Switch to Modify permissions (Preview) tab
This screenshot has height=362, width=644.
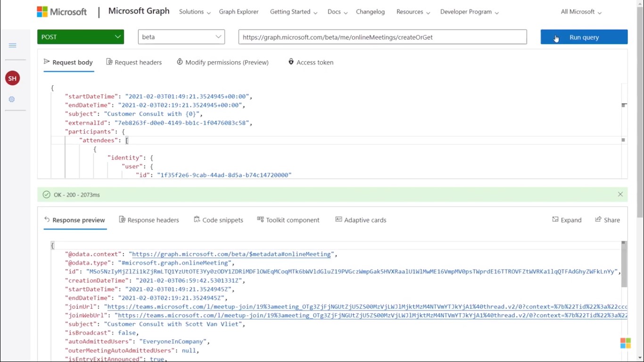point(223,62)
